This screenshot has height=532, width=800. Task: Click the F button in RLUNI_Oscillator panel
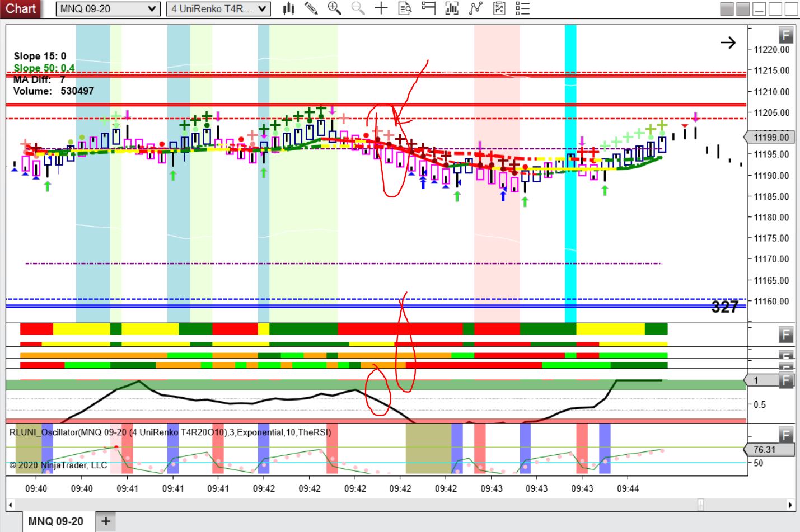point(786,434)
